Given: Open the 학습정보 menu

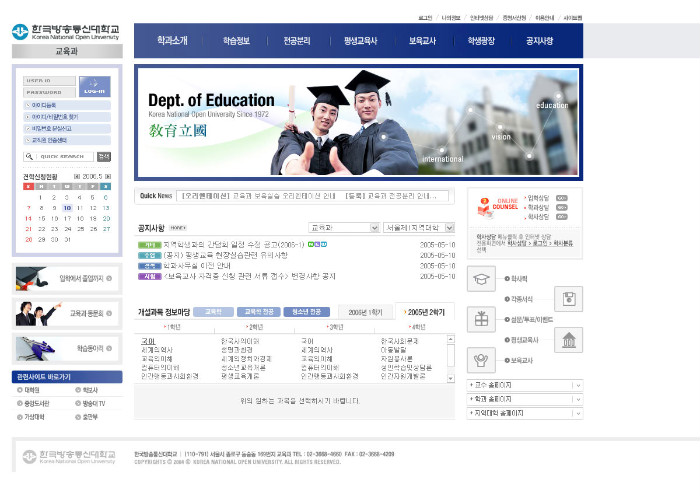Looking at the screenshot, I should coord(236,41).
